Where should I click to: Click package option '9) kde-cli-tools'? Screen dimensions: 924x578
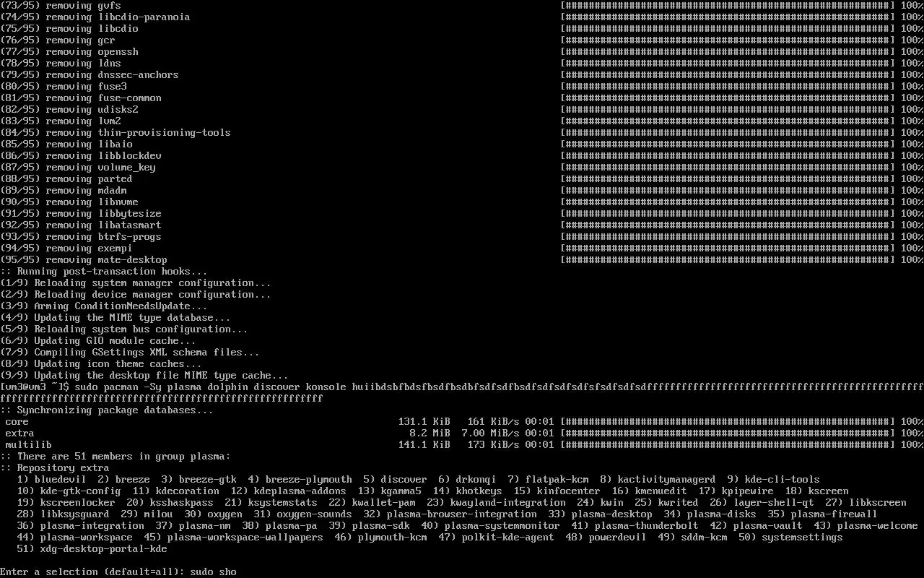pyautogui.click(x=774, y=479)
